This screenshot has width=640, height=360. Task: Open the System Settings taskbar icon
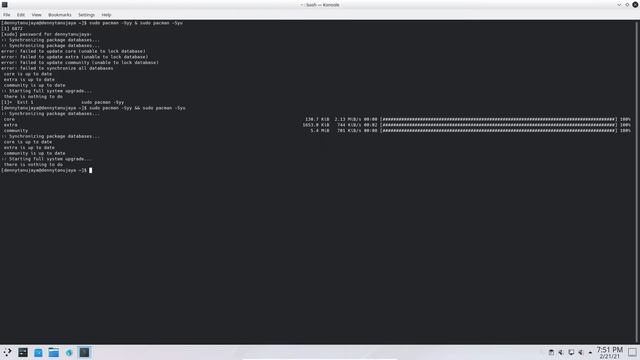click(23, 352)
